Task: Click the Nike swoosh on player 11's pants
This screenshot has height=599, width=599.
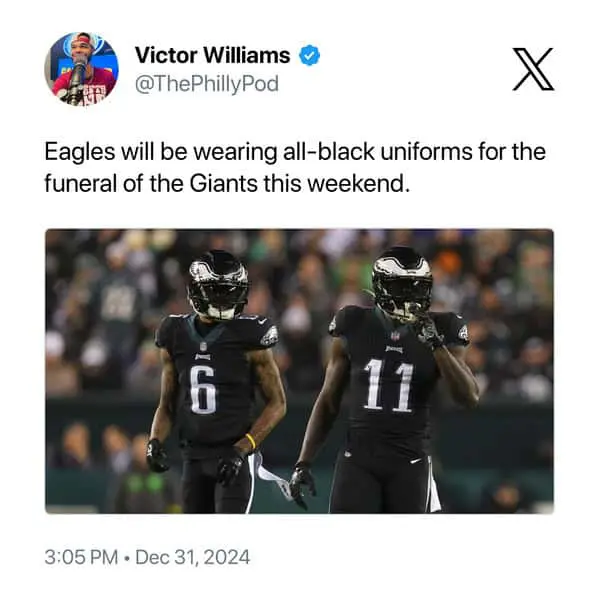Action: click(416, 461)
